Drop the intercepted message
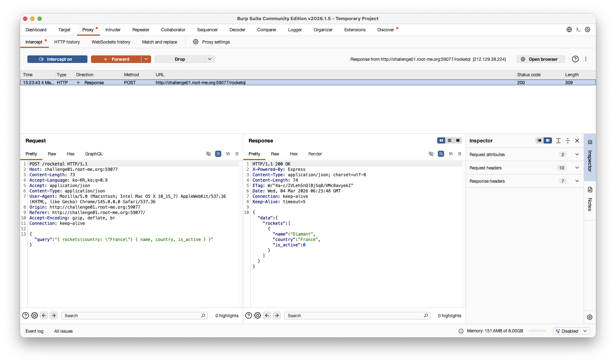Viewport: 616px width, 364px height. coord(180,59)
